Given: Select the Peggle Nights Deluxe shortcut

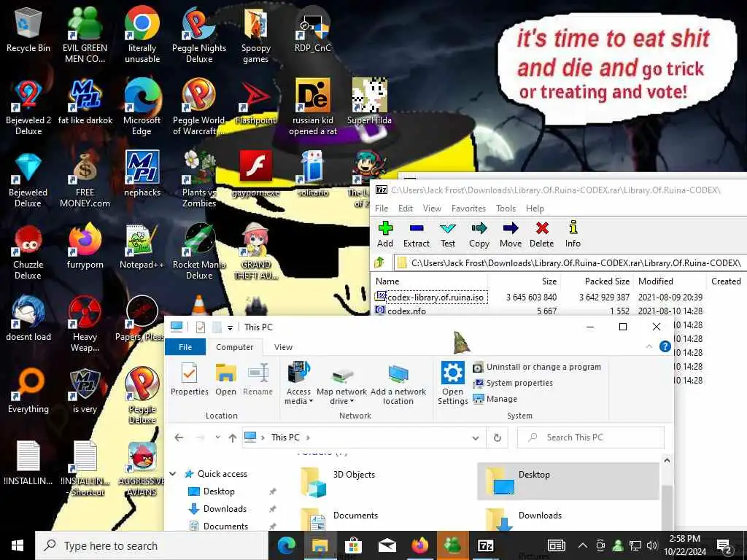Looking at the screenshot, I should (x=199, y=35).
